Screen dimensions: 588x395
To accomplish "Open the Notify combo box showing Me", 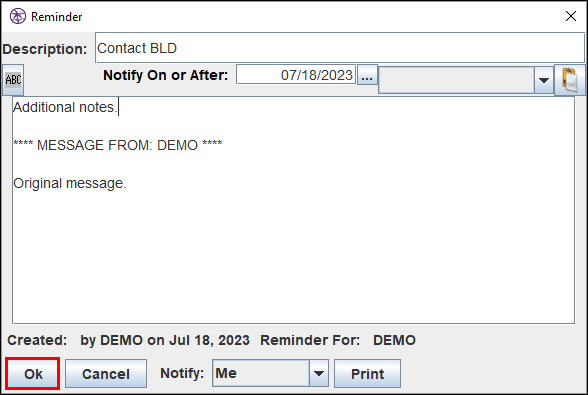I will coord(261,373).
